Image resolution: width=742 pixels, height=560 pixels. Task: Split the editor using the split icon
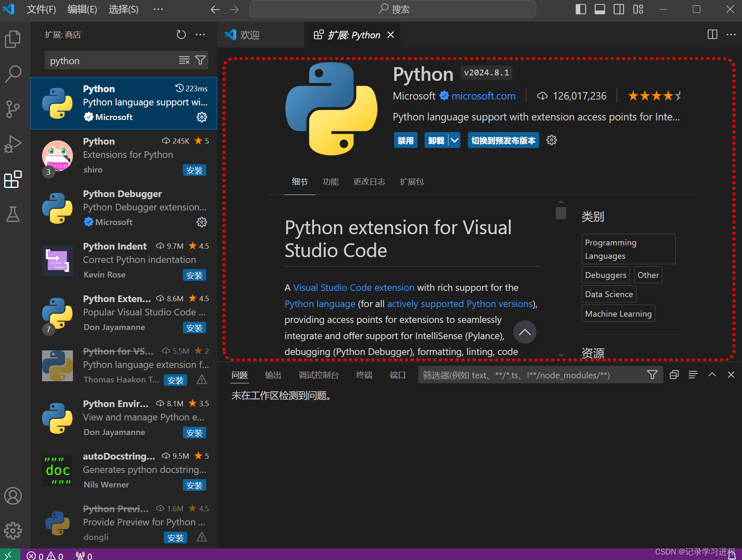pyautogui.click(x=712, y=35)
